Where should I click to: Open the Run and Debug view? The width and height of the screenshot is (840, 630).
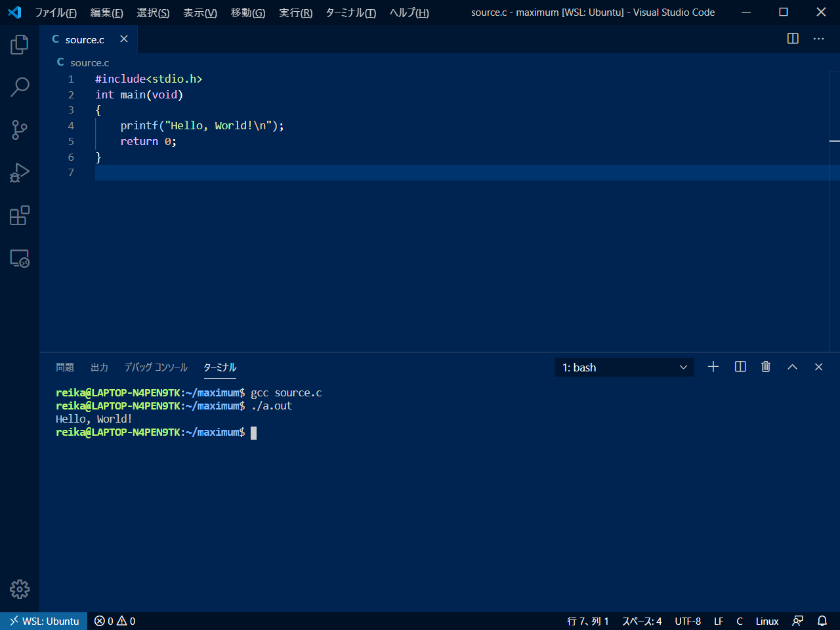point(20,173)
